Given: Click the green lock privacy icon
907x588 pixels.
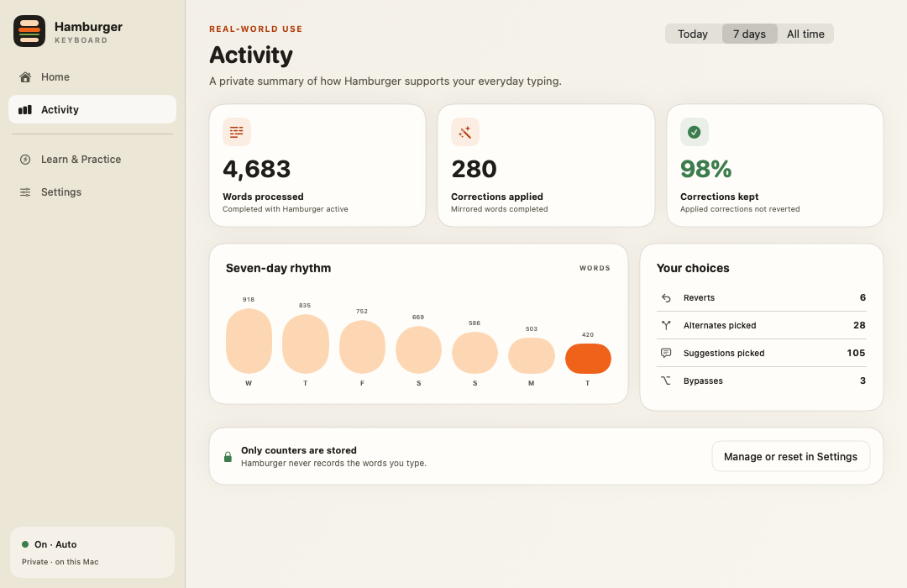Looking at the screenshot, I should click(228, 457).
